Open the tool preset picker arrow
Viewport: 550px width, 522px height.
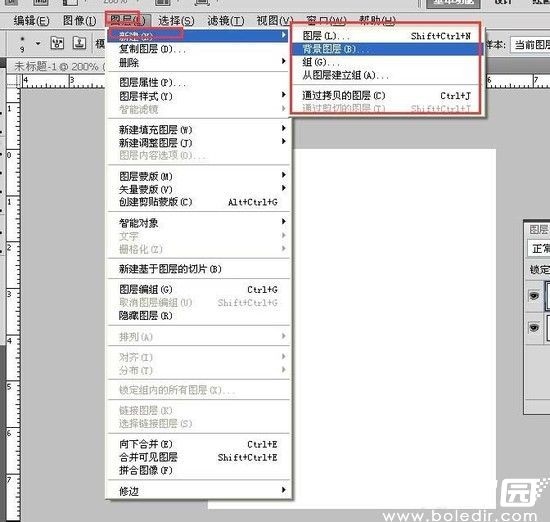point(38,44)
